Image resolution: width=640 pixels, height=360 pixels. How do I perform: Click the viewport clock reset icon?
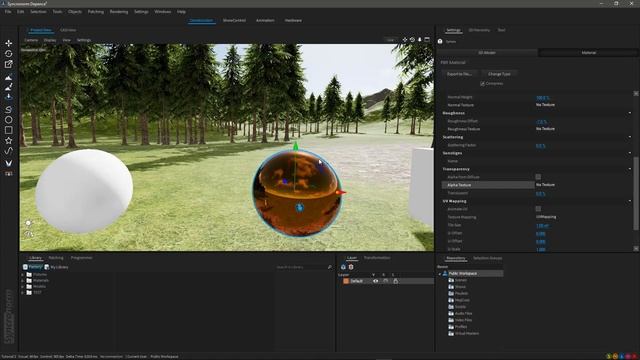412,40
